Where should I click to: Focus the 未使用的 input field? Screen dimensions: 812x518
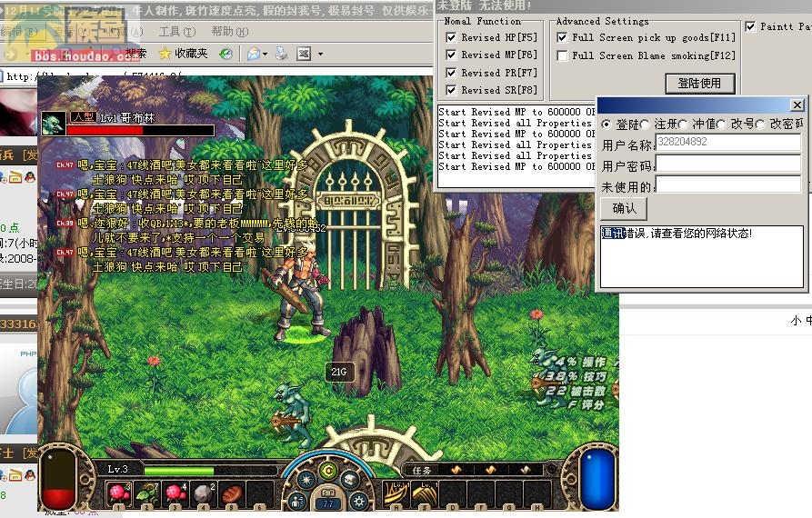728,184
